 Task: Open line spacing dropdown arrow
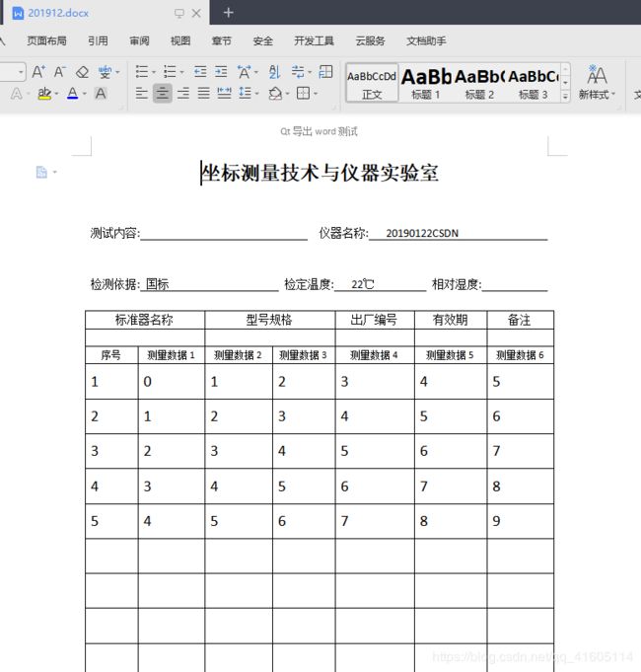click(257, 94)
